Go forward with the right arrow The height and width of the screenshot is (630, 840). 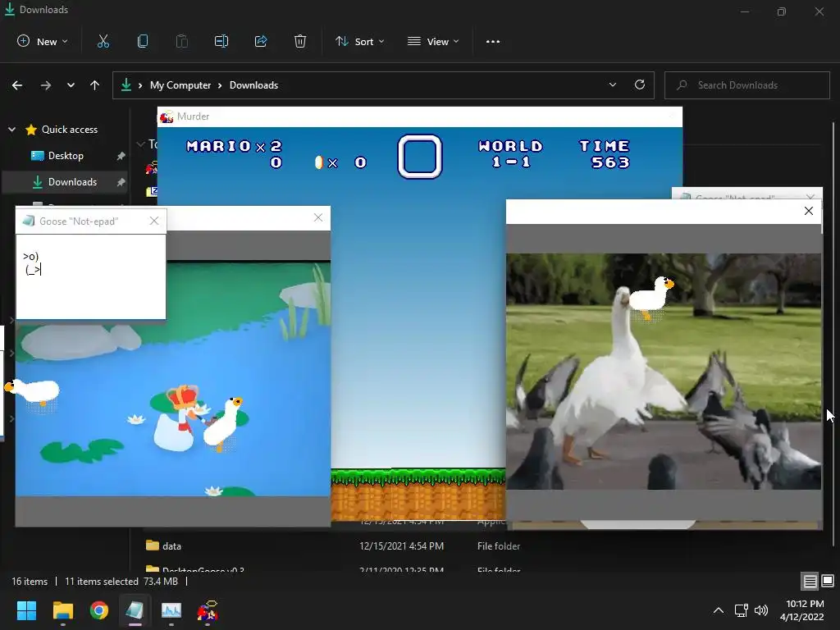46,85
